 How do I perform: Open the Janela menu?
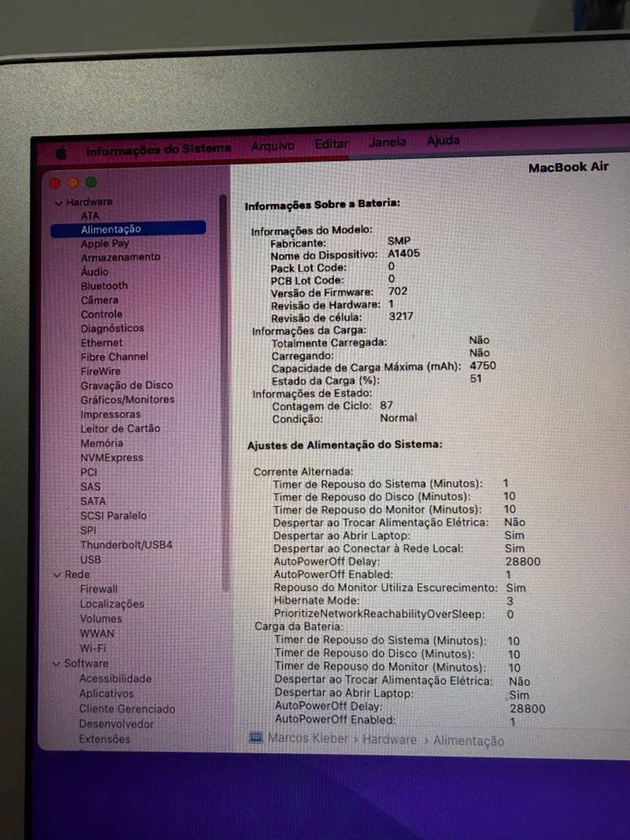(387, 142)
